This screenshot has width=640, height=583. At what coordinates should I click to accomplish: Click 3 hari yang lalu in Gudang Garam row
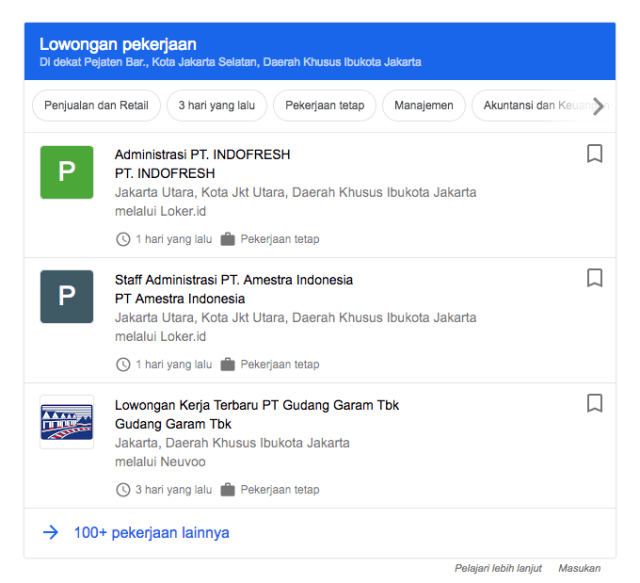click(173, 490)
